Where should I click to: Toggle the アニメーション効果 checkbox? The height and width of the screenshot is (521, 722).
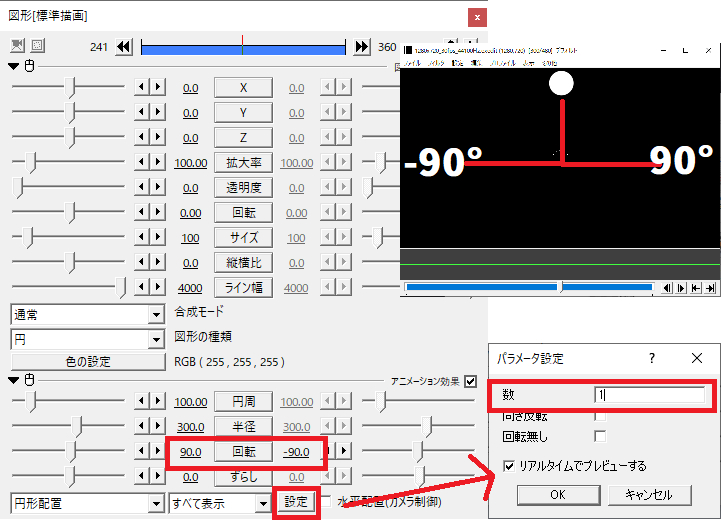(470, 381)
